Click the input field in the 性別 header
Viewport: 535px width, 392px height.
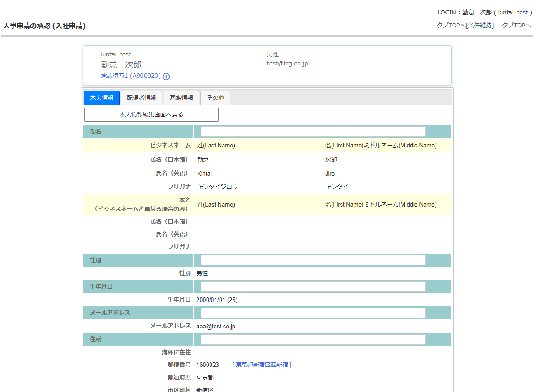coord(313,260)
